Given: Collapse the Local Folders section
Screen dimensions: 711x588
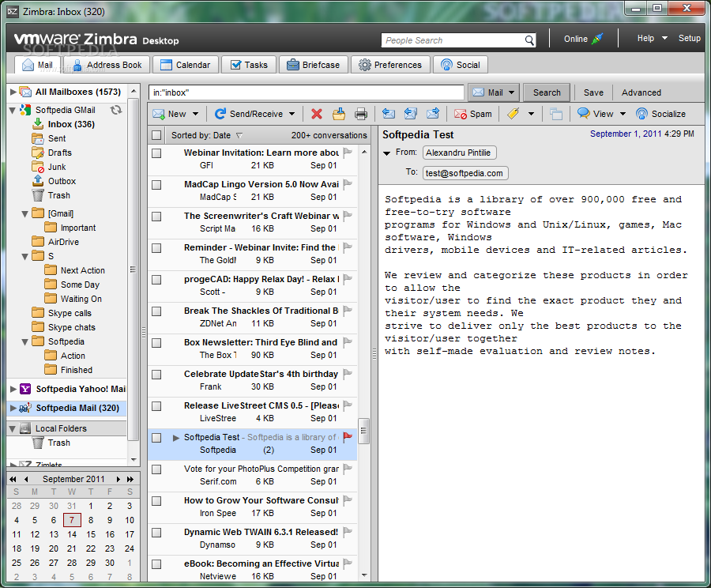Looking at the screenshot, I should 13,428.
